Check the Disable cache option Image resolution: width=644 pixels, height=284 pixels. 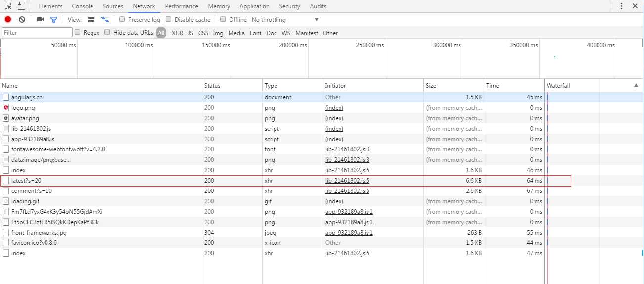pyautogui.click(x=168, y=19)
